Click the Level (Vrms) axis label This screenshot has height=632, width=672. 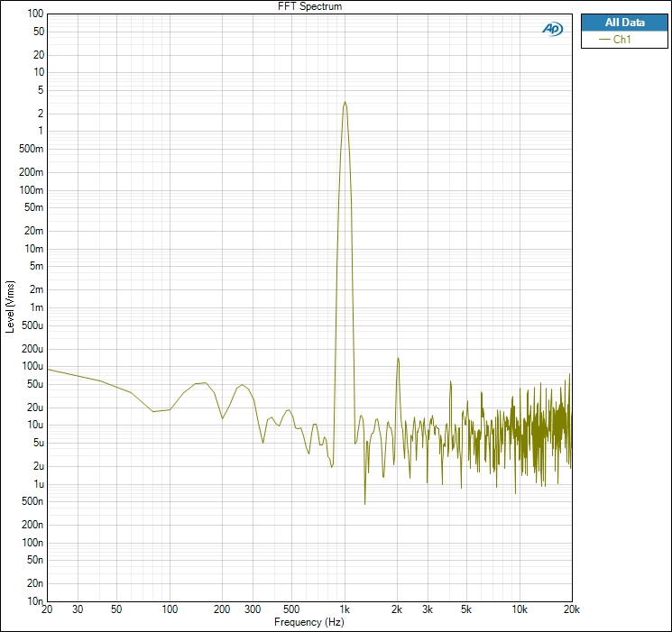10,307
